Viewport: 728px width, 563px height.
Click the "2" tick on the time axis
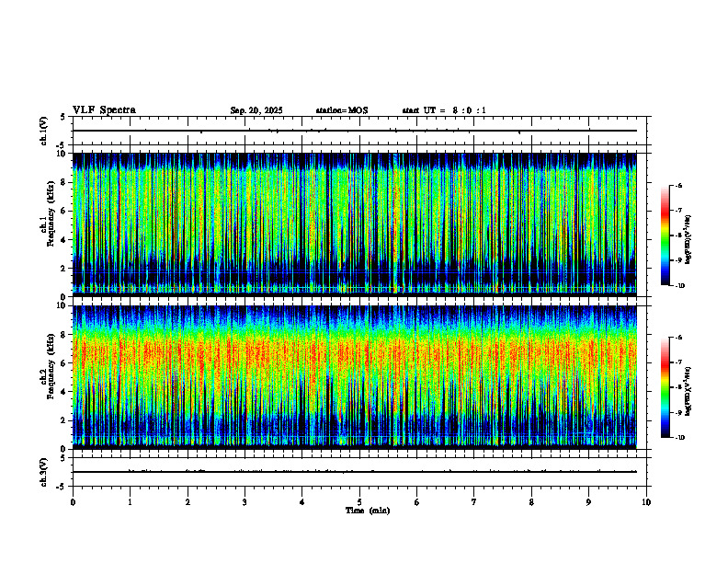point(188,502)
